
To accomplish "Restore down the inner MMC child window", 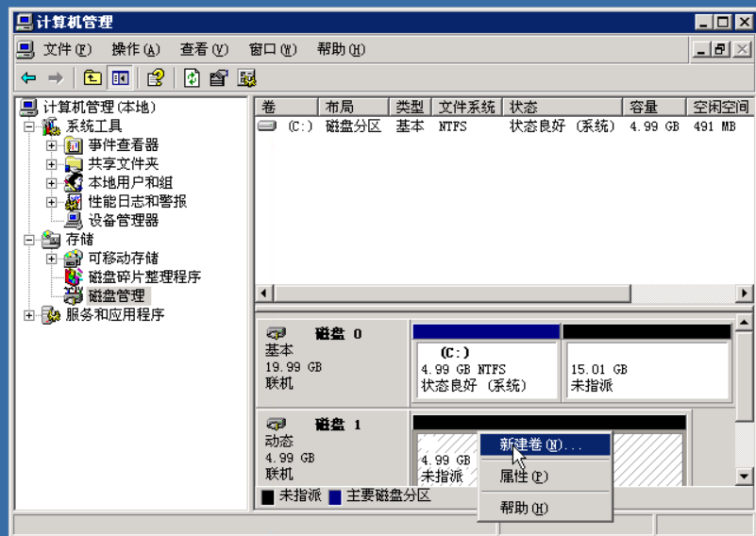I will point(721,49).
